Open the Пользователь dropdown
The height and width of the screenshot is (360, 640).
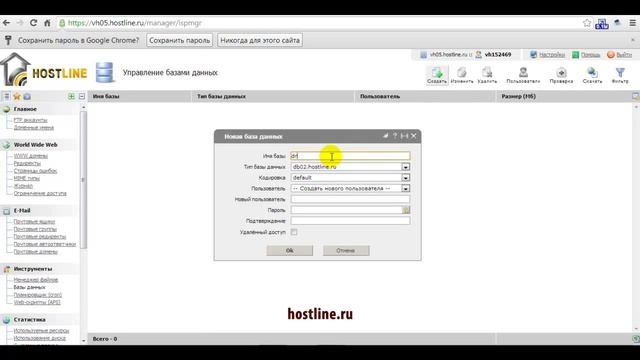pyautogui.click(x=350, y=189)
